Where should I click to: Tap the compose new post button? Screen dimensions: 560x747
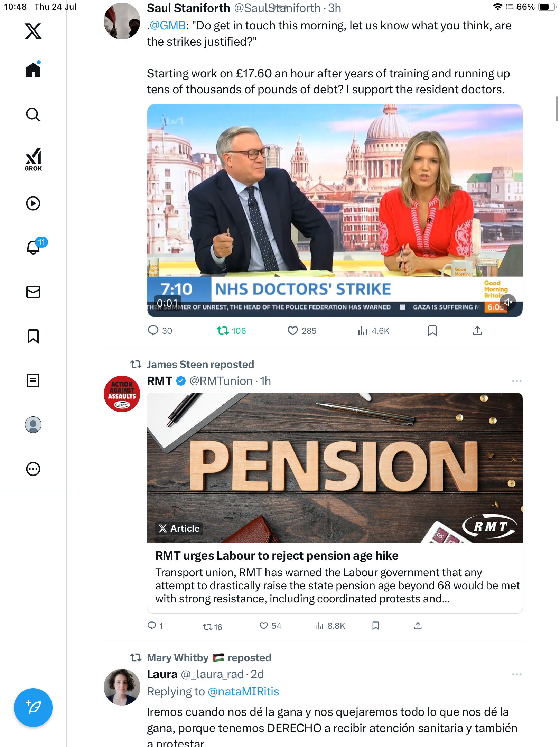click(x=33, y=708)
